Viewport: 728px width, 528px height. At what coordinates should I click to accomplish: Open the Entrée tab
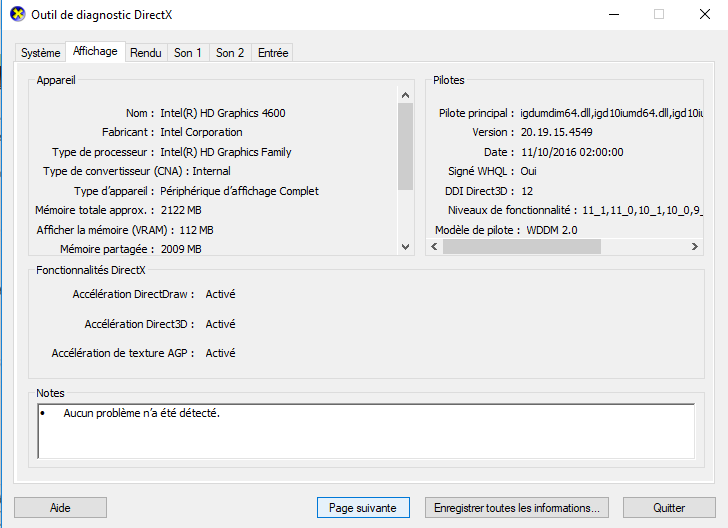click(273, 53)
